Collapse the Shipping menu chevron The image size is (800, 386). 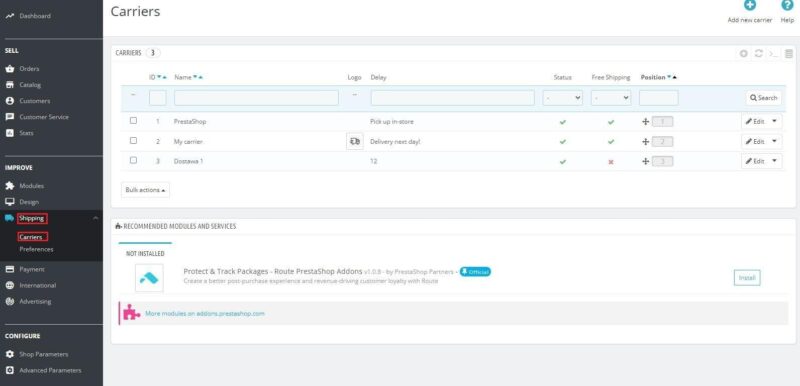coord(95,218)
